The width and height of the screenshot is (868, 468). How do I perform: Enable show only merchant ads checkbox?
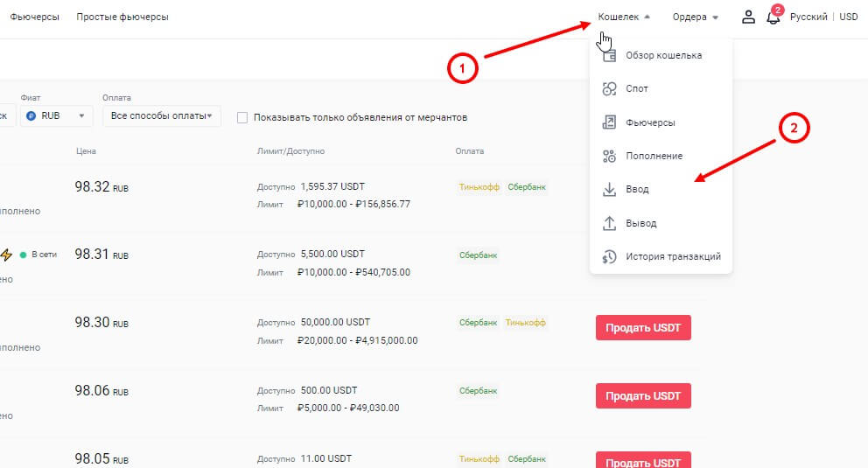[242, 117]
